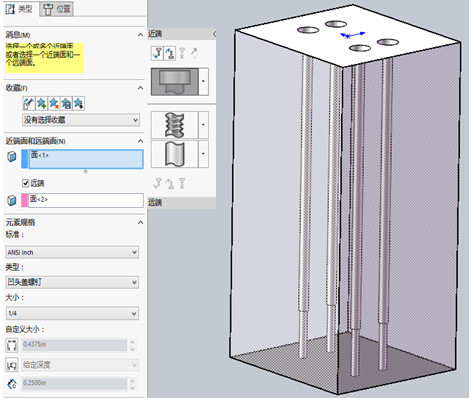Click far side insert below element icon

pos(157,183)
